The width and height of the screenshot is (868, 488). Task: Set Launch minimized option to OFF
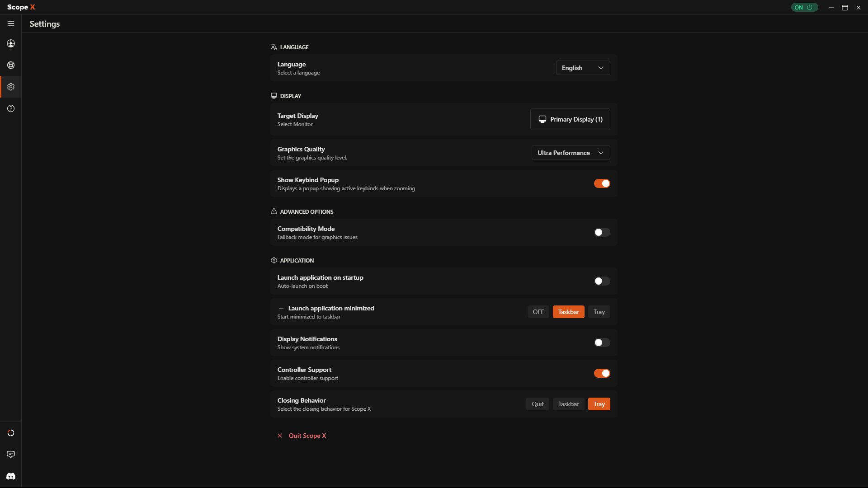538,312
